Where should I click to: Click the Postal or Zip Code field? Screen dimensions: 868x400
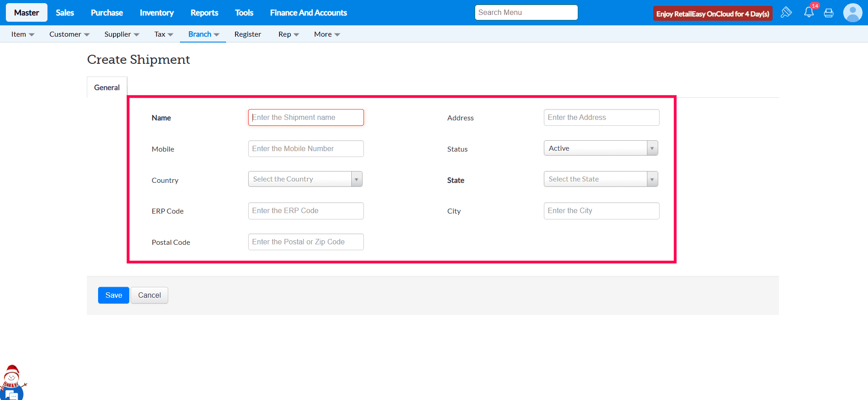306,242
